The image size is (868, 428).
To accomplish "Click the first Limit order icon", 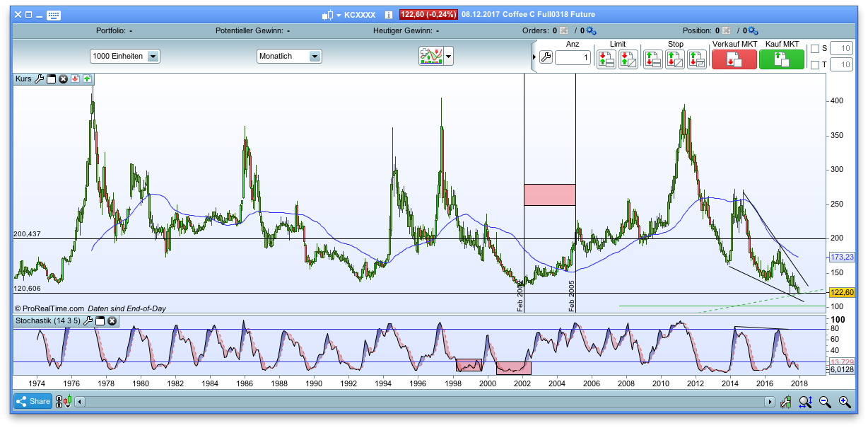I will pos(606,59).
